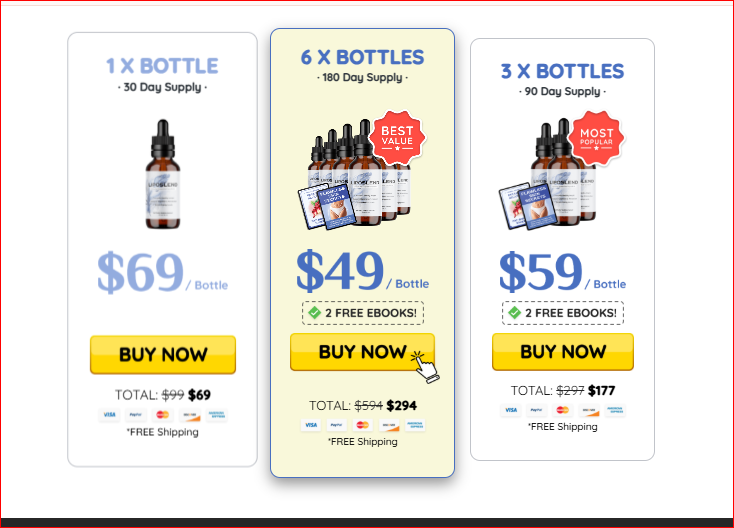
Task: Click PayPal icon under 3 bottles offer
Action: pyautogui.click(x=536, y=410)
